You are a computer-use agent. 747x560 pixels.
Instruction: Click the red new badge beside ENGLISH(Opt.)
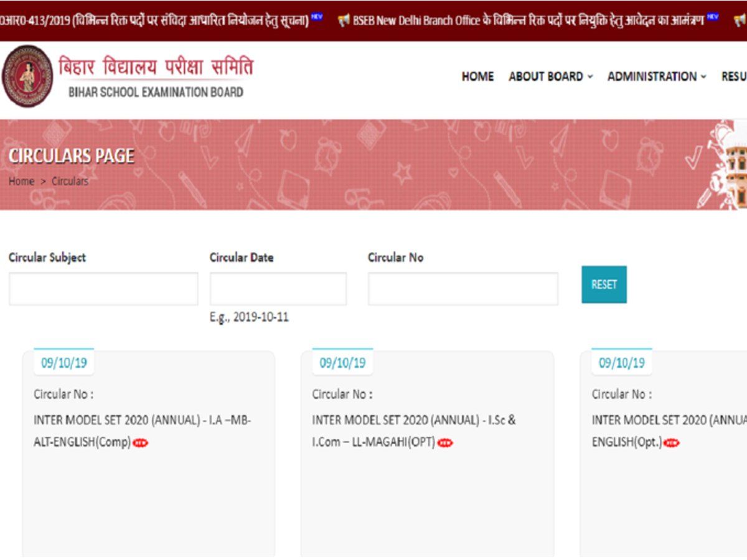point(672,443)
